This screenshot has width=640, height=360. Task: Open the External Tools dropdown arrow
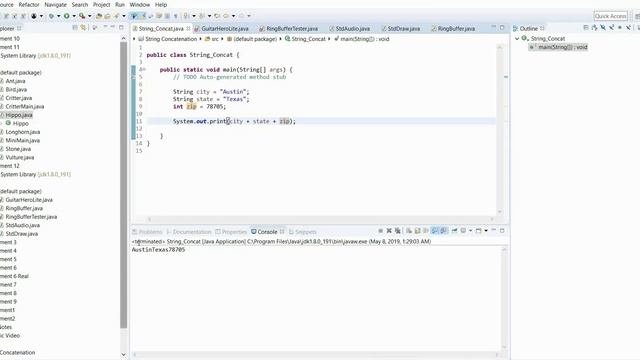click(x=89, y=16)
